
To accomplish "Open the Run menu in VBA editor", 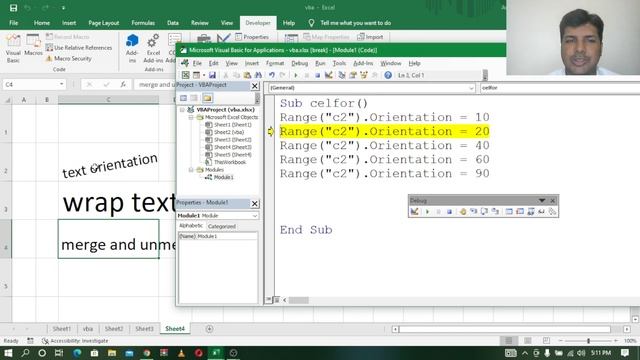I will tap(320, 63).
